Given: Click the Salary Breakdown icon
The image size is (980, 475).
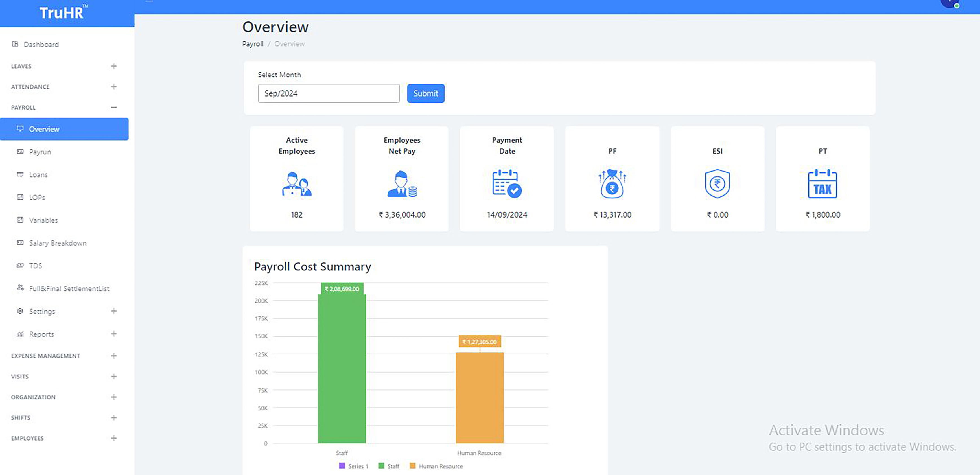Looking at the screenshot, I should point(20,243).
